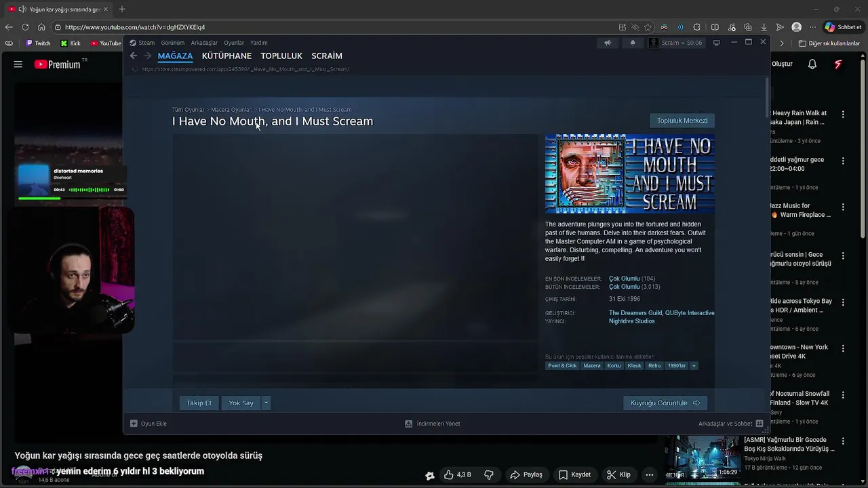Save the video with Kaydet
868x488 pixels.
pos(575,474)
